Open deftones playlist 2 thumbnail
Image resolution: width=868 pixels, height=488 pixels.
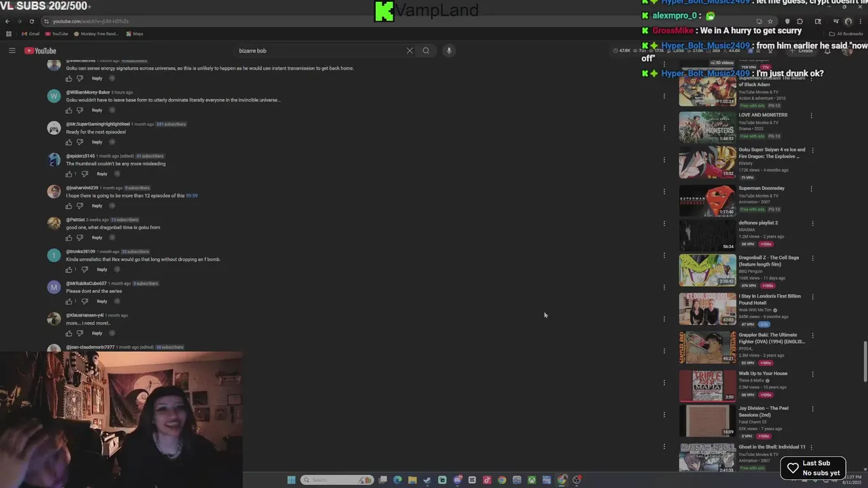(x=707, y=235)
